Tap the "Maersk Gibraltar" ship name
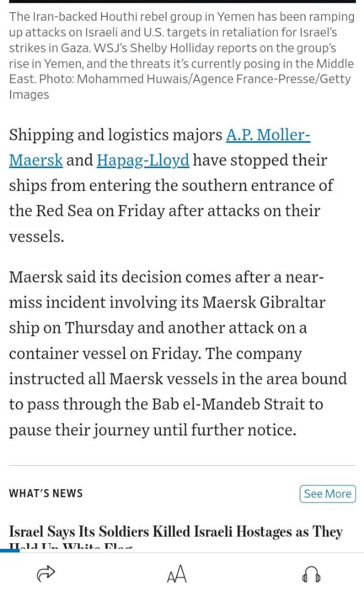Screen dimensions: 364x603 264,302
